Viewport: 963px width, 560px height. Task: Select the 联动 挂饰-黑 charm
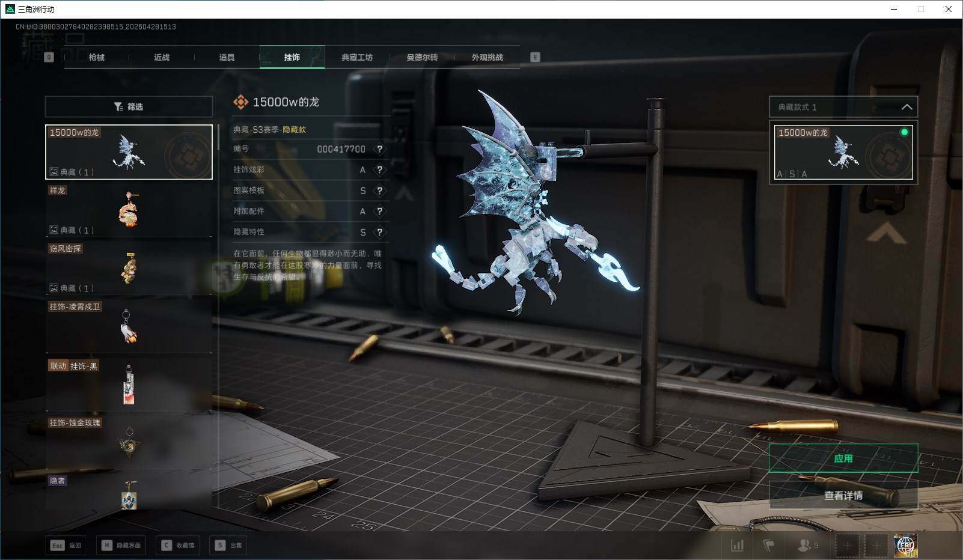click(x=129, y=385)
